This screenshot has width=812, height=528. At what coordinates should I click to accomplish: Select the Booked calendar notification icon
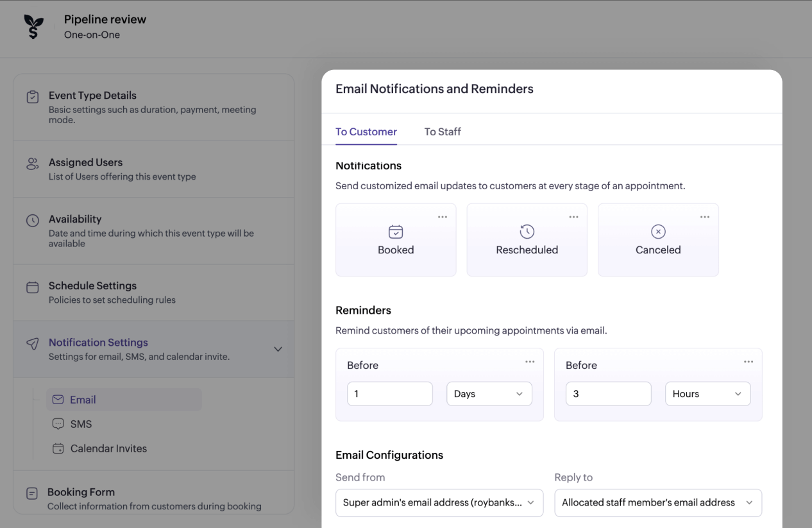[396, 232]
